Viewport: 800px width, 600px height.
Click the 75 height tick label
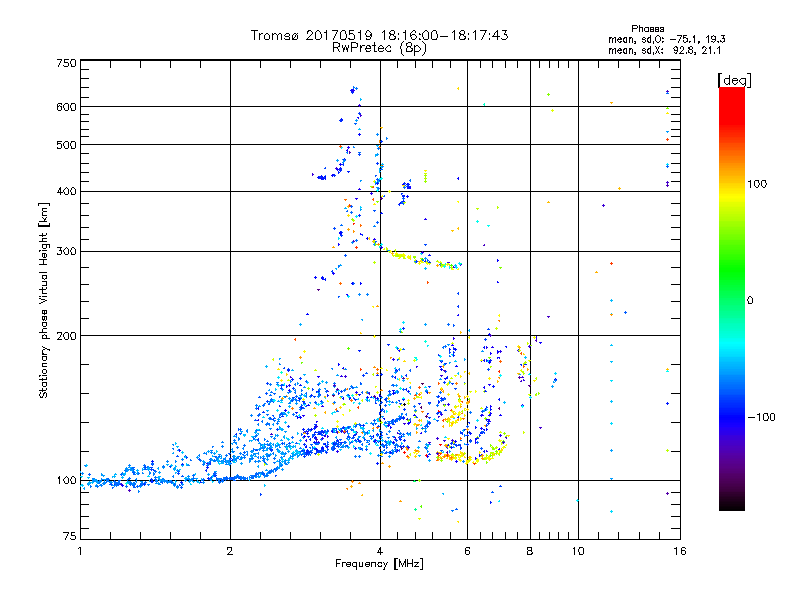coord(70,536)
